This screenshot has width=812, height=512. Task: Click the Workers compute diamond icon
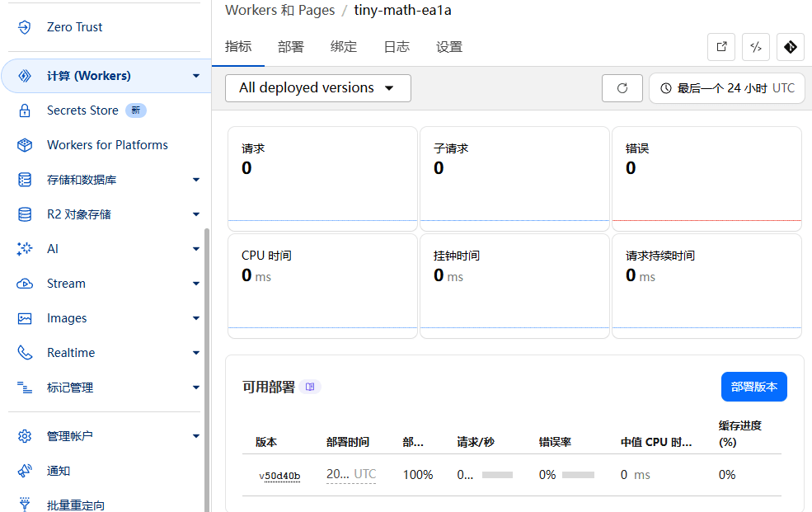[x=25, y=76]
